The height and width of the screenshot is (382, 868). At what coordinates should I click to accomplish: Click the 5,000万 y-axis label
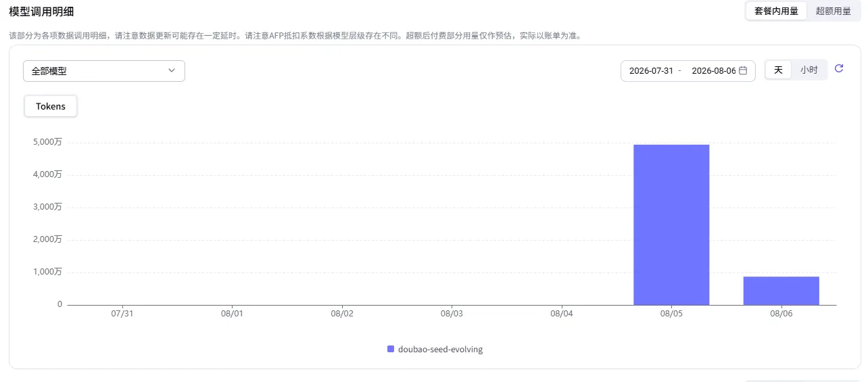[x=47, y=142]
